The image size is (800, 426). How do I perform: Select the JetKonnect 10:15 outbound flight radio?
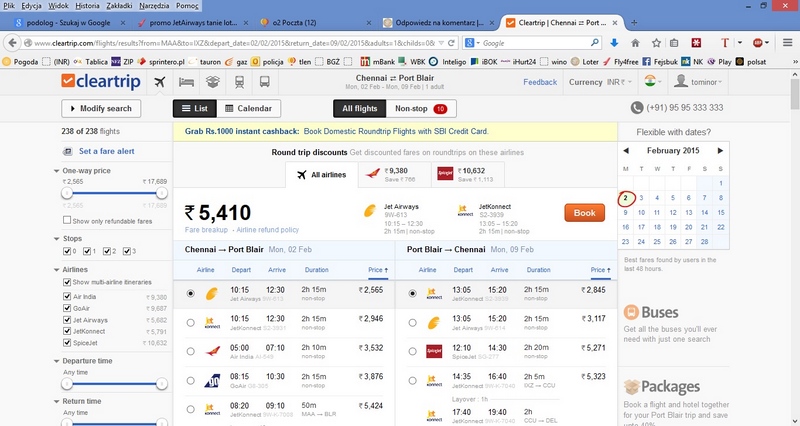tap(190, 322)
